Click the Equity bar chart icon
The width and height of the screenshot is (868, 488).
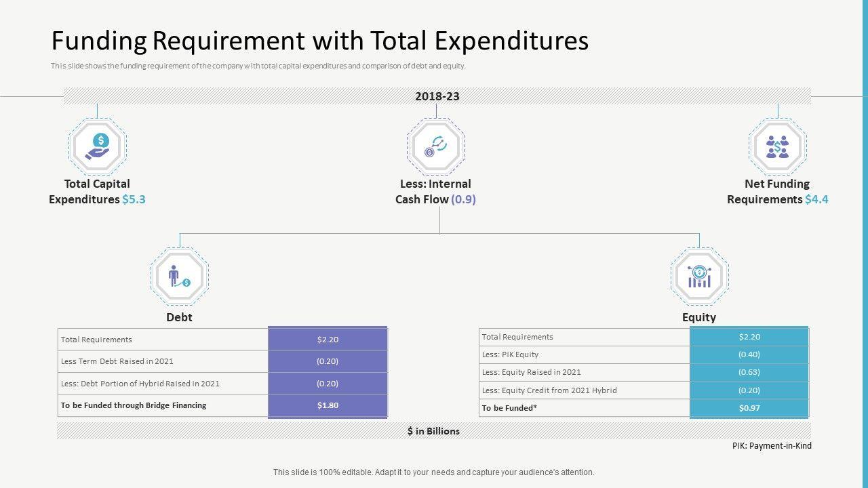(x=699, y=276)
